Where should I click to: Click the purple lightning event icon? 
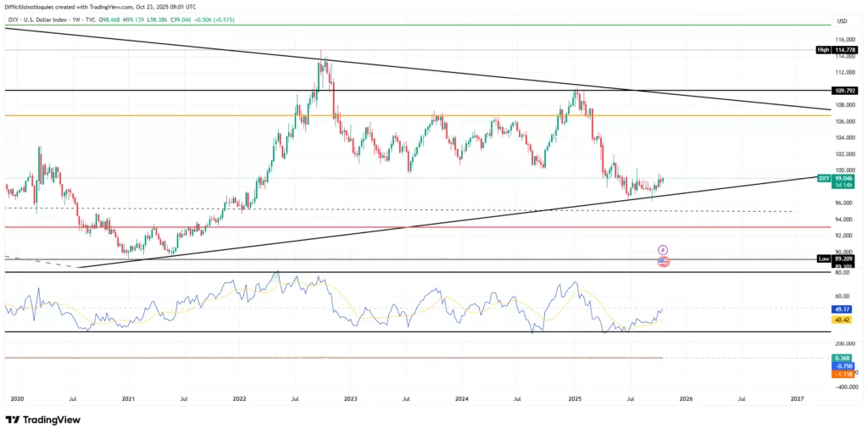[663, 250]
